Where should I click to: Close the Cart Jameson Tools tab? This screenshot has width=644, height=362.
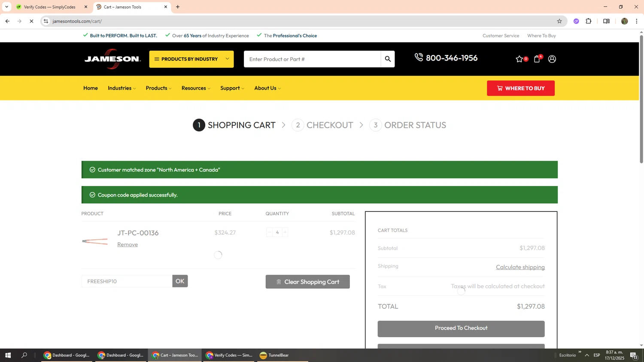165,7
